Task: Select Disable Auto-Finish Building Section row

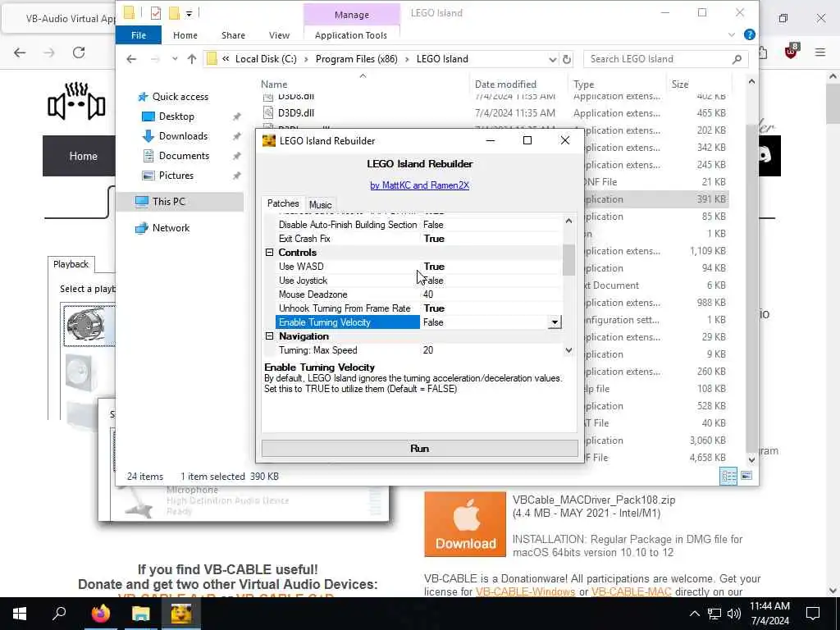Action: pos(418,225)
